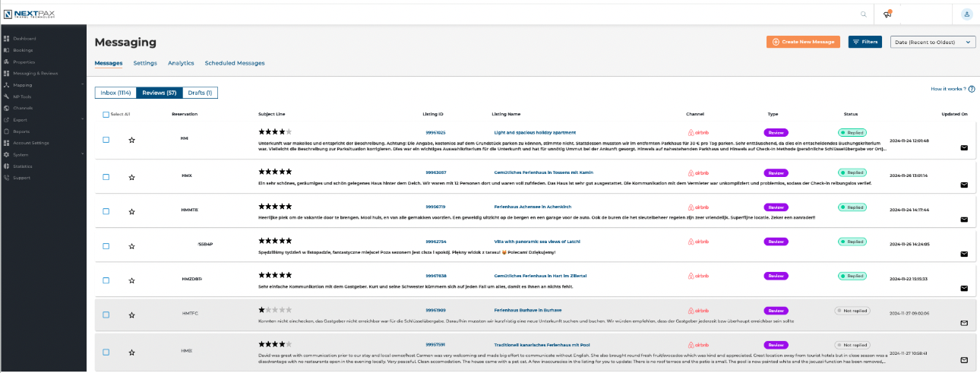Open envelope icon for Villa with panoramic sea views

point(964,254)
